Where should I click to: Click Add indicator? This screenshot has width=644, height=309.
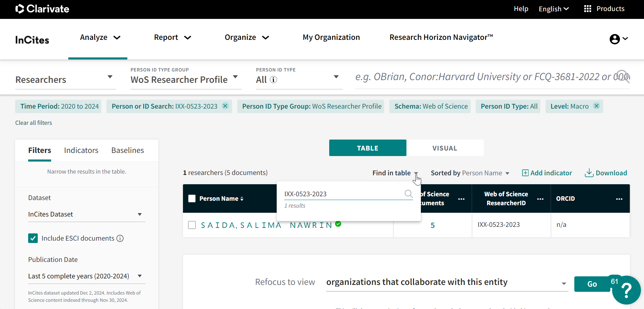point(547,173)
